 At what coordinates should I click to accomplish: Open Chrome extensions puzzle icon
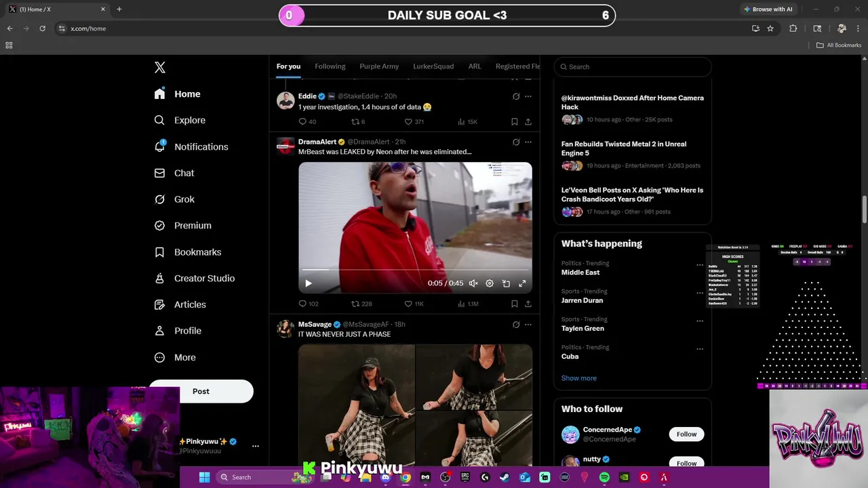pyautogui.click(x=793, y=28)
